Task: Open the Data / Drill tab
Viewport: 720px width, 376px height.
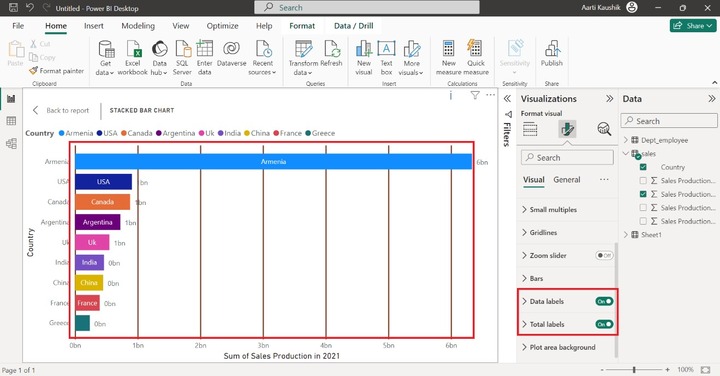Action: tap(354, 26)
